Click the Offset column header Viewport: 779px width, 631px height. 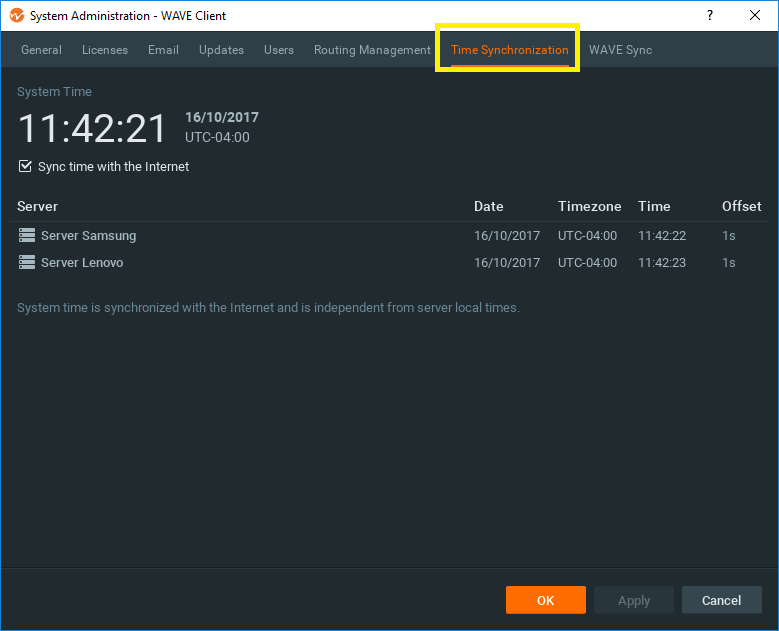pyautogui.click(x=741, y=206)
